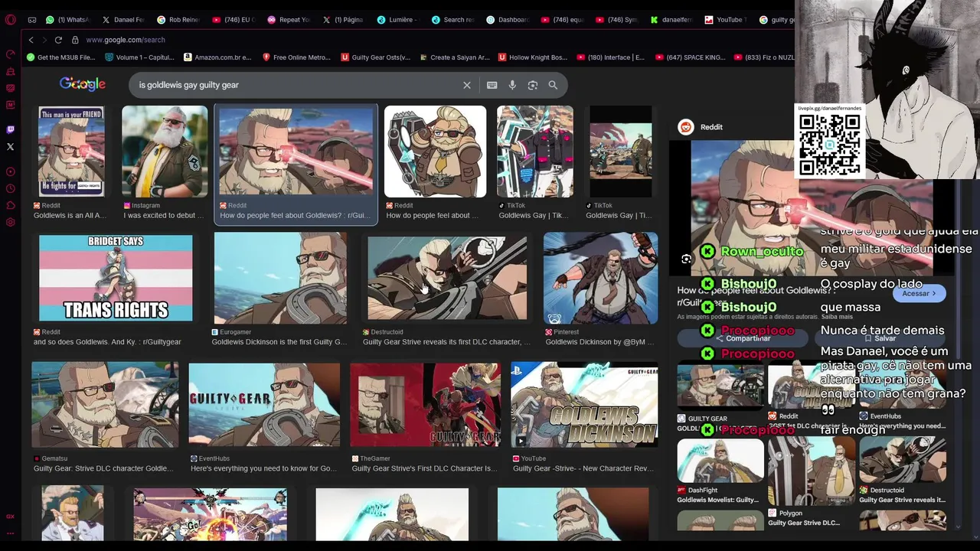
Task: Click the Polygon Guilty Gear Strive DLC caption
Action: 804,523
